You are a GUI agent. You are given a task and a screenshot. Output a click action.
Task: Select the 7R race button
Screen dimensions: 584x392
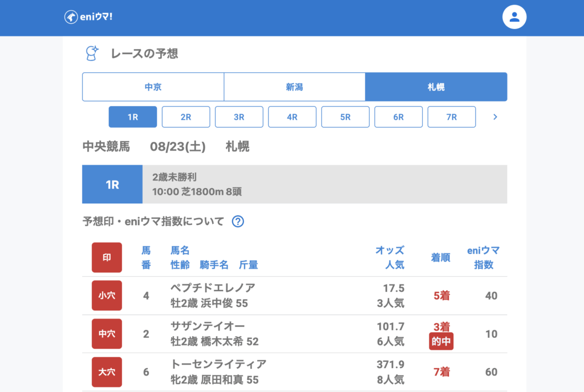451,117
